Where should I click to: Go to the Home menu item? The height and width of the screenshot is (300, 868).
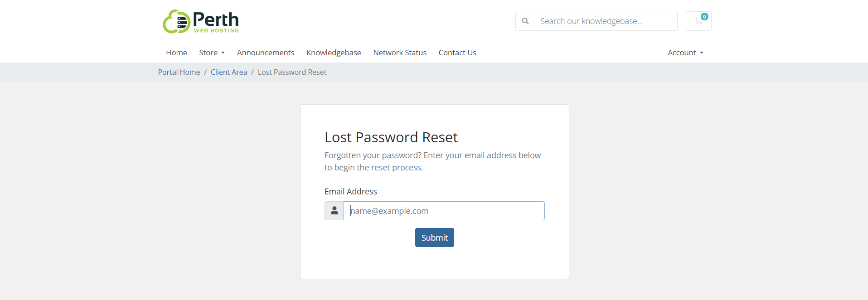tap(176, 53)
